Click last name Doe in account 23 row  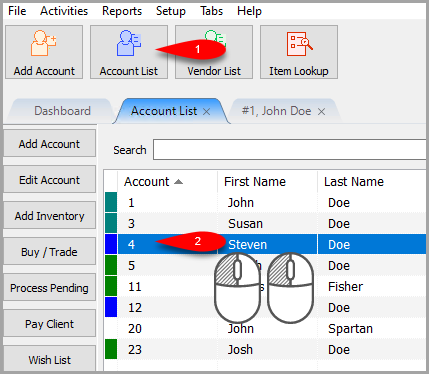pyautogui.click(x=339, y=350)
